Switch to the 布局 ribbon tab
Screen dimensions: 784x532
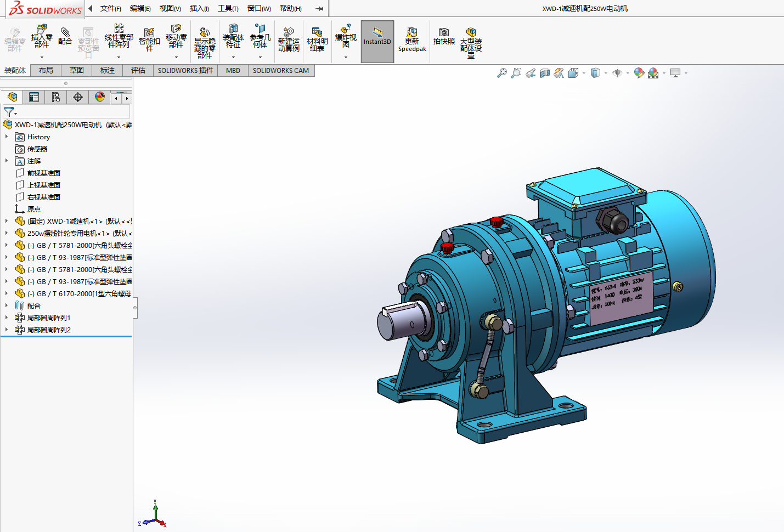46,70
